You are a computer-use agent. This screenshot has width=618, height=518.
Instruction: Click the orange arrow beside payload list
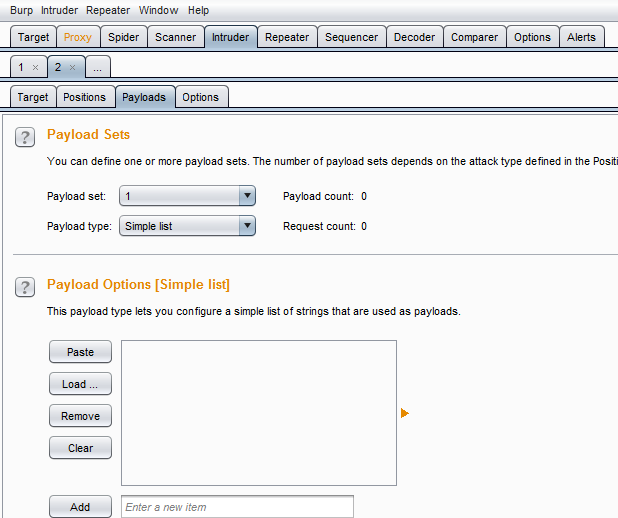[405, 412]
